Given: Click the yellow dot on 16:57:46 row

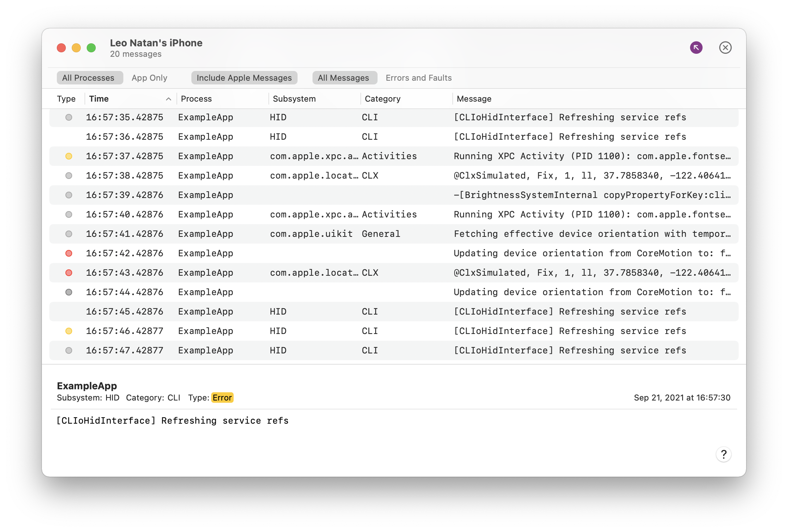Looking at the screenshot, I should pos(69,331).
